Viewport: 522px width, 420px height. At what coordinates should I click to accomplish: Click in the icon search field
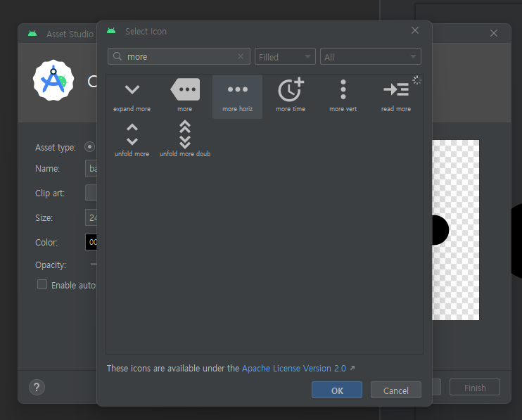[x=179, y=56]
